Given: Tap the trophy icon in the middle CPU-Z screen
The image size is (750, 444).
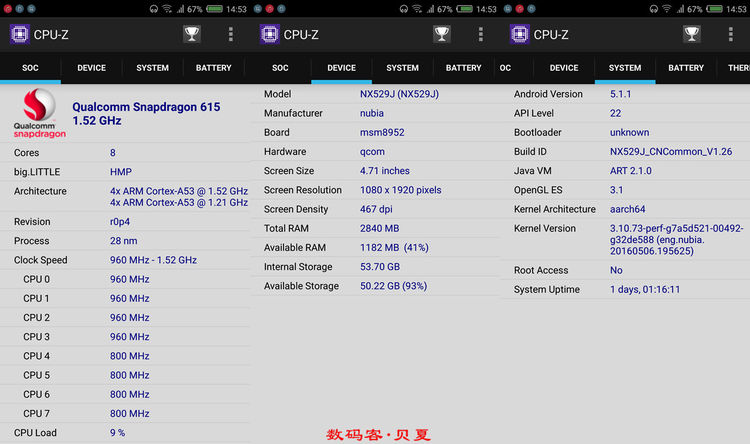Looking at the screenshot, I should [442, 34].
